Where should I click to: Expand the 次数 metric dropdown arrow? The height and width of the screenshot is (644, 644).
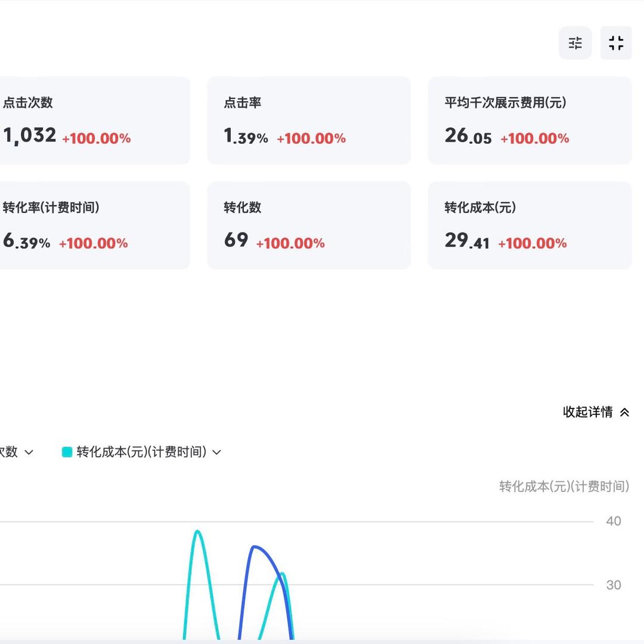[29, 453]
